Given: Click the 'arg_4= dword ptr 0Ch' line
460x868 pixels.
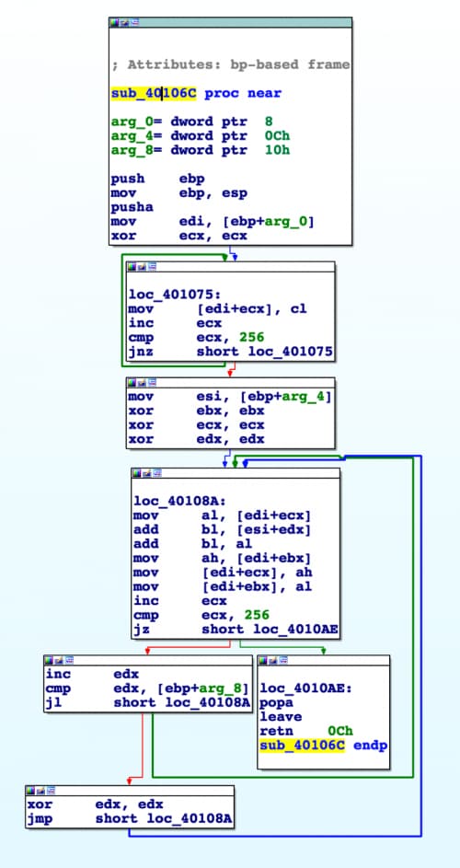Looking at the screenshot, I should pyautogui.click(x=201, y=136).
